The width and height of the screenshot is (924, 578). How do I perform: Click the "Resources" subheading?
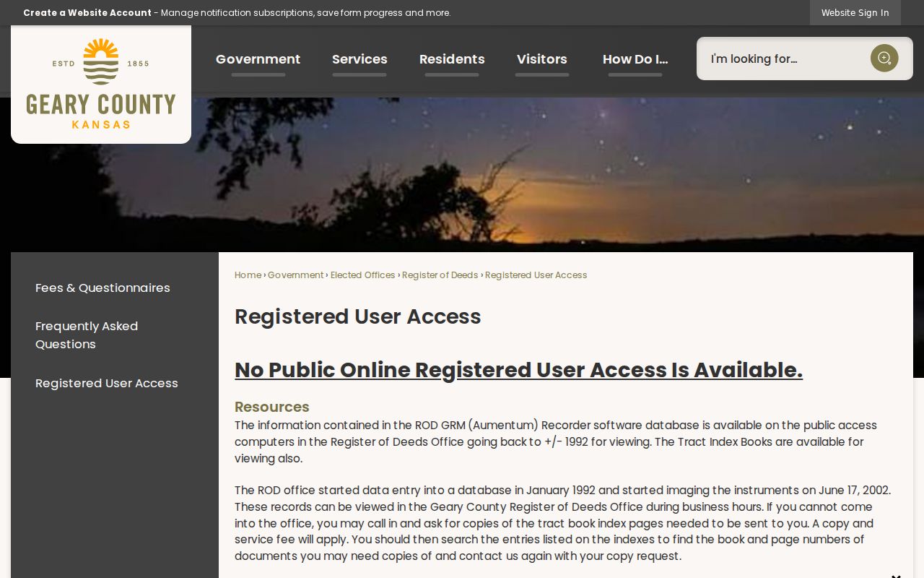(x=272, y=407)
